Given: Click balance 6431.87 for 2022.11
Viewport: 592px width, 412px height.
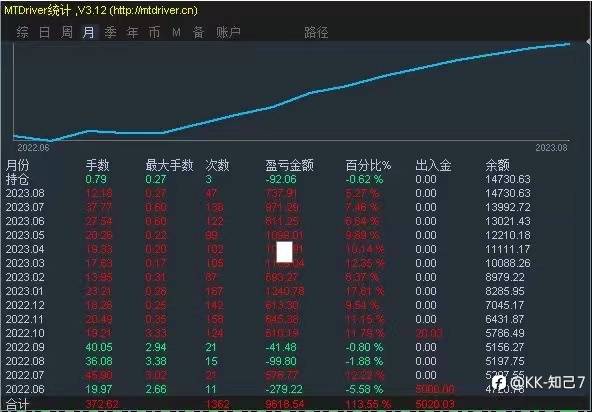Looking at the screenshot, I should (505, 319).
